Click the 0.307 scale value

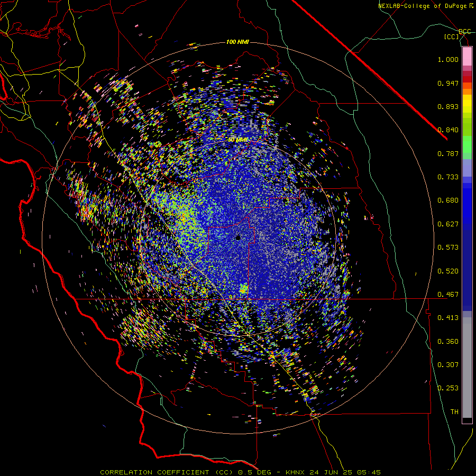448,365
